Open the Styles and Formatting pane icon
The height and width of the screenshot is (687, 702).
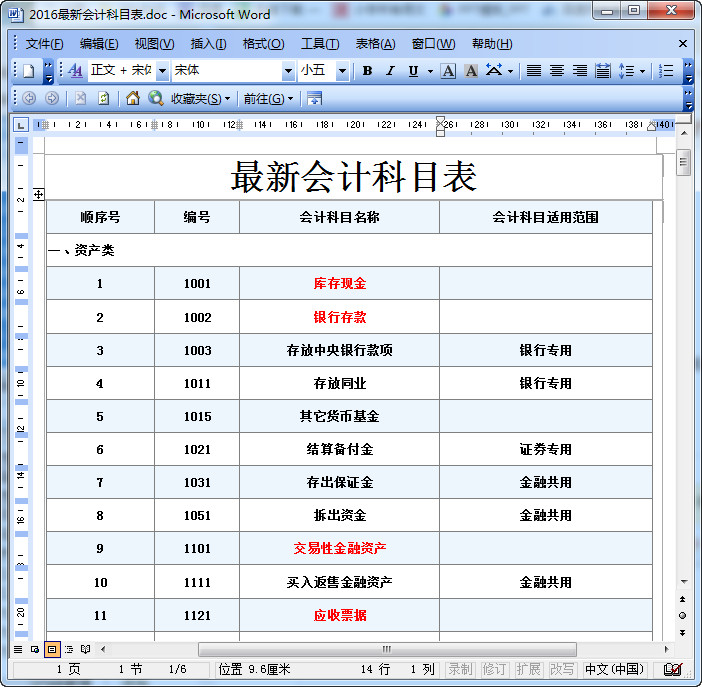76,71
